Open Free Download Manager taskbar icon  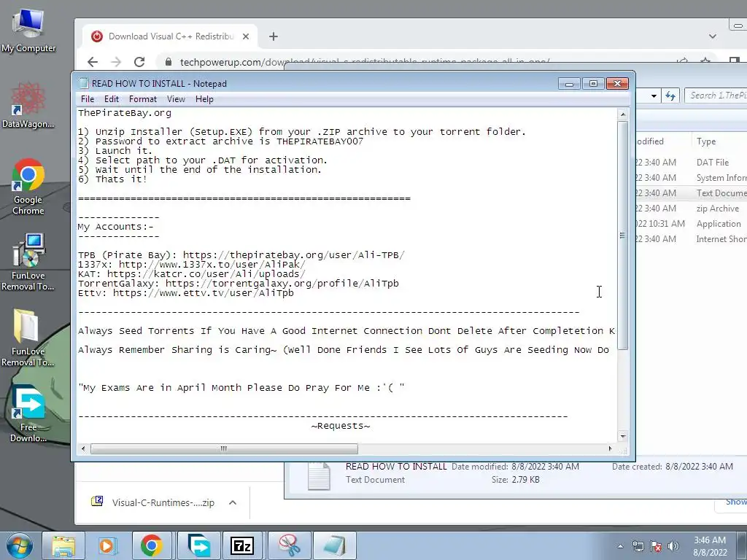(x=198, y=545)
